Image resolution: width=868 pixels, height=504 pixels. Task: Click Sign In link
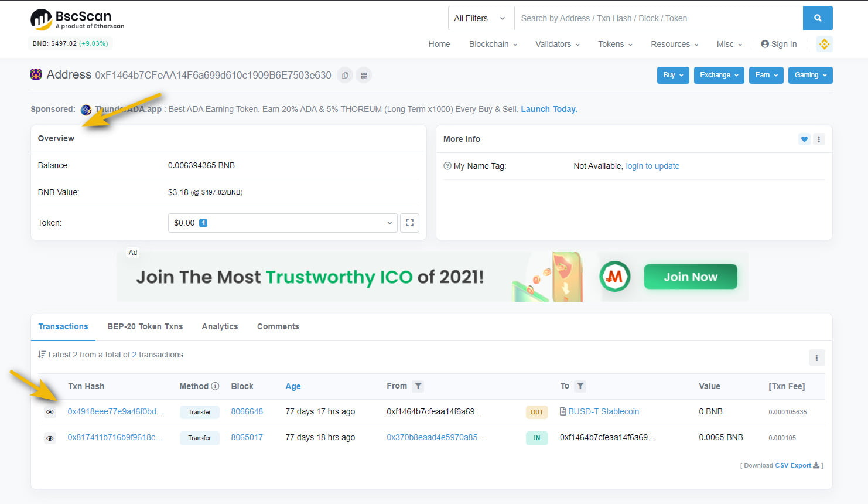pyautogui.click(x=778, y=44)
